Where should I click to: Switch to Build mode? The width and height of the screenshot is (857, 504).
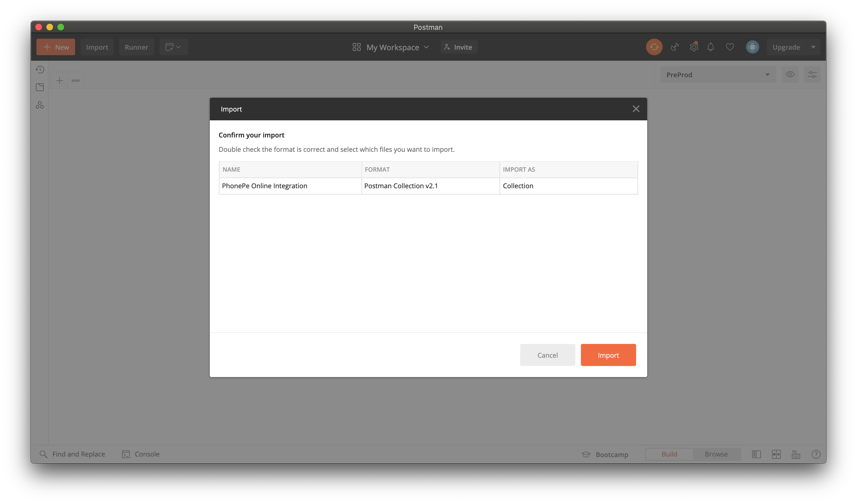669,454
